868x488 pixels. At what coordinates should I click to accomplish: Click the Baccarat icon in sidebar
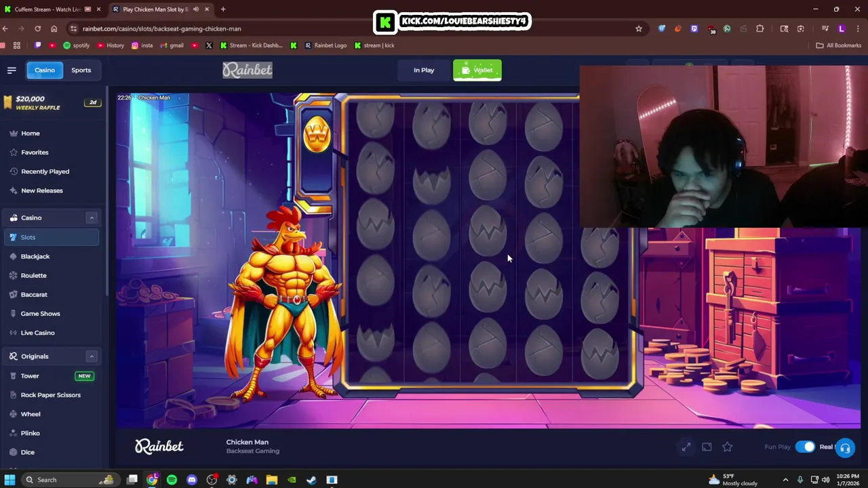(14, 294)
